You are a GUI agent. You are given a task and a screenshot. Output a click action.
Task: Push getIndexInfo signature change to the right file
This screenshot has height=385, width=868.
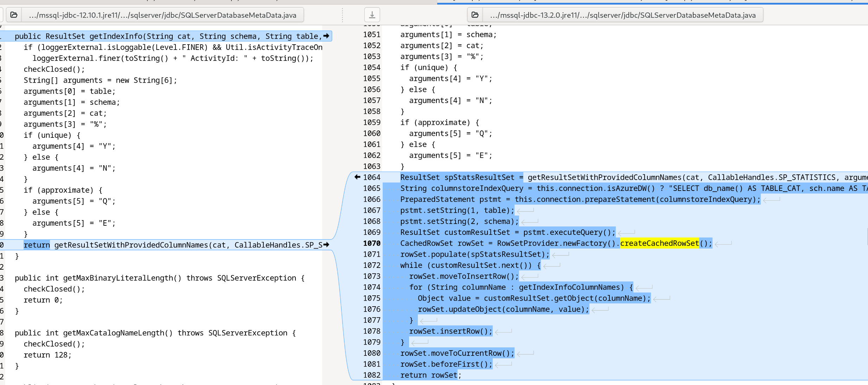pos(327,36)
